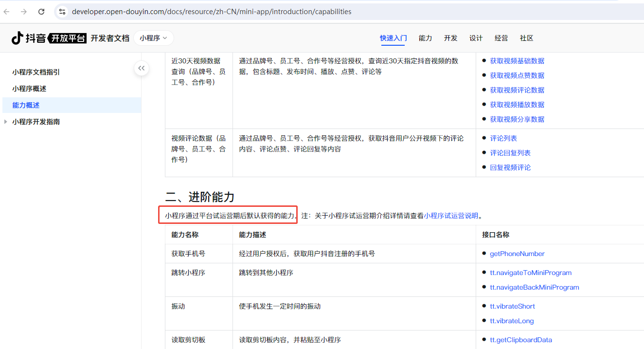Reload the current page
The width and height of the screenshot is (644, 349).
tap(41, 12)
